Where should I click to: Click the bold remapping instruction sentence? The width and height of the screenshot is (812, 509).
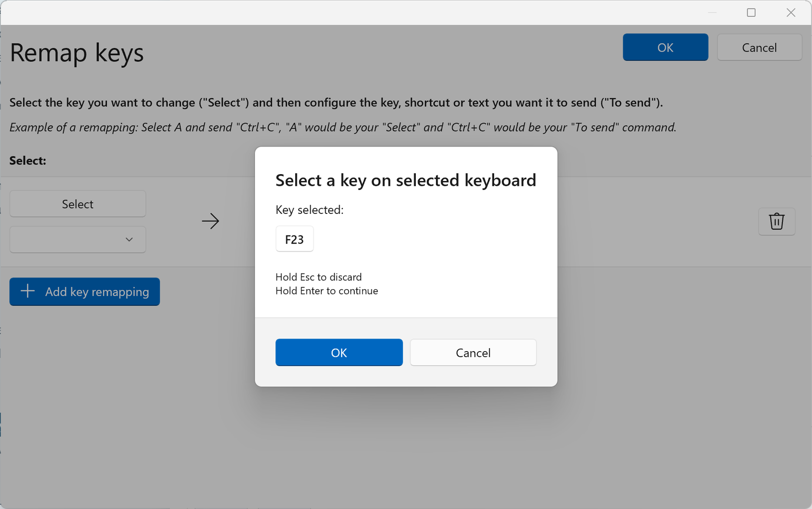pyautogui.click(x=336, y=103)
